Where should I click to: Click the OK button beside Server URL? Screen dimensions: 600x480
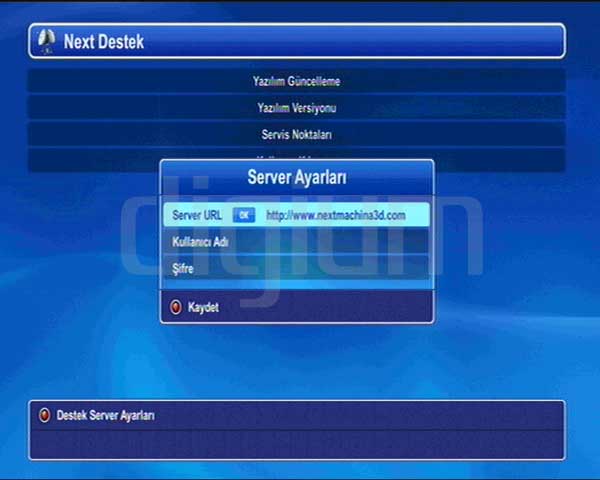244,215
